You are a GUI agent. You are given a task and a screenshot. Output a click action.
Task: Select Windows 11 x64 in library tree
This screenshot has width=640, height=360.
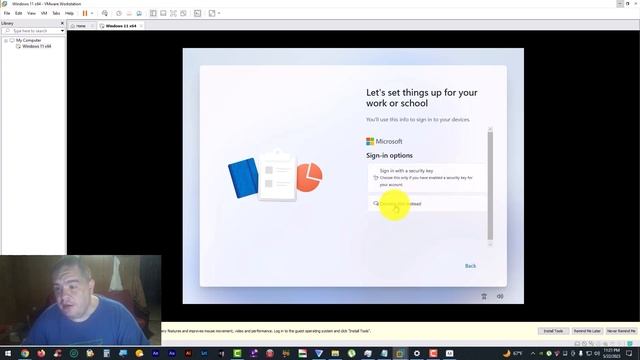(37, 47)
